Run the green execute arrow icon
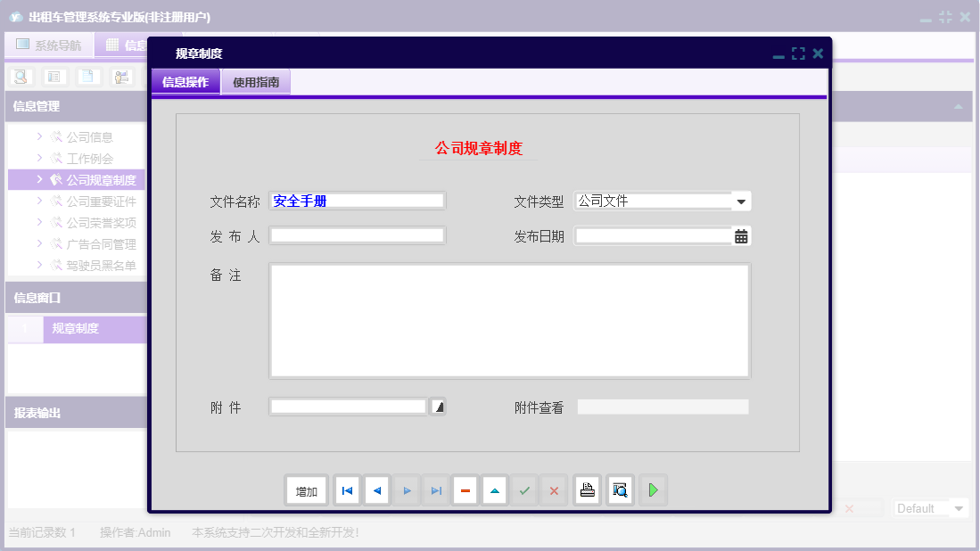 (x=653, y=489)
